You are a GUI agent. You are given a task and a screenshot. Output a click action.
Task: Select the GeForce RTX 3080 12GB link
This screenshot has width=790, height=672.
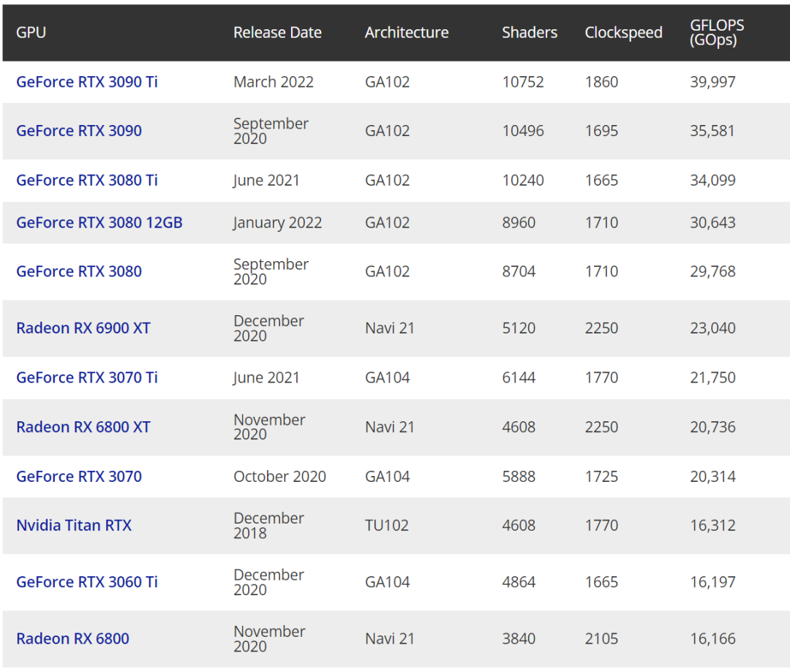pyautogui.click(x=99, y=223)
